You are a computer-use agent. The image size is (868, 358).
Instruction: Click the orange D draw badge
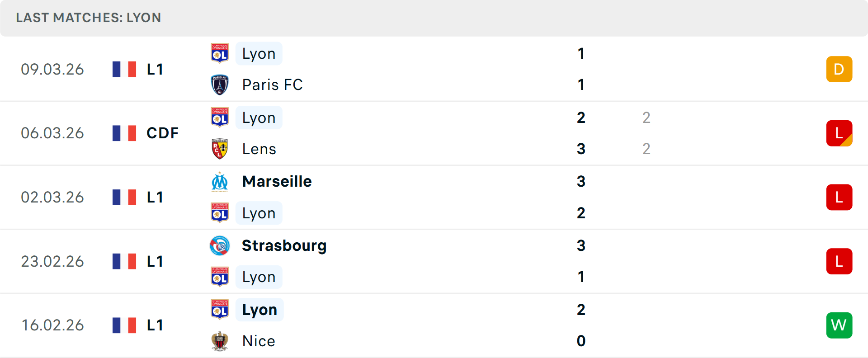(839, 69)
